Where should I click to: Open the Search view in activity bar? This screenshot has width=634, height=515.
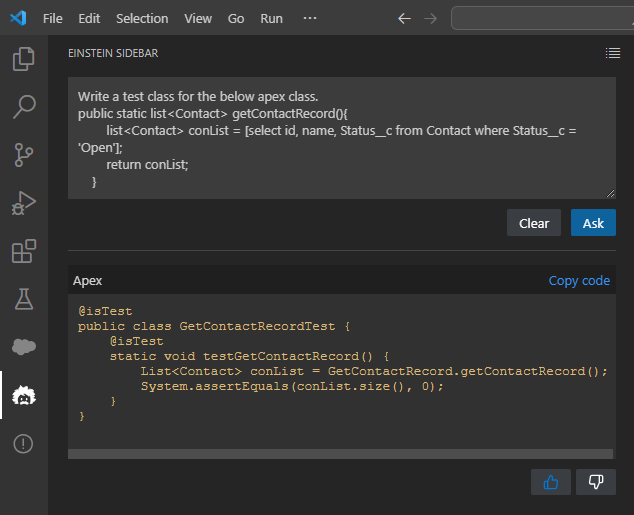click(x=23, y=107)
